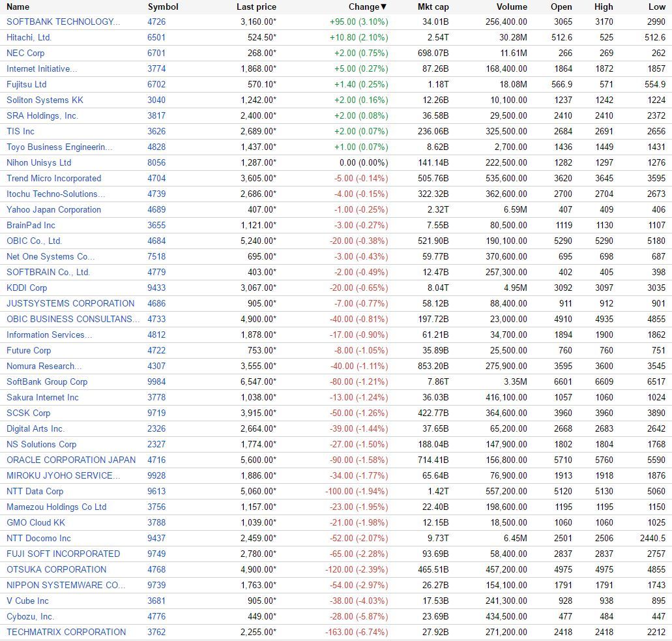Open the SCSK Corp link

pyautogui.click(x=28, y=413)
